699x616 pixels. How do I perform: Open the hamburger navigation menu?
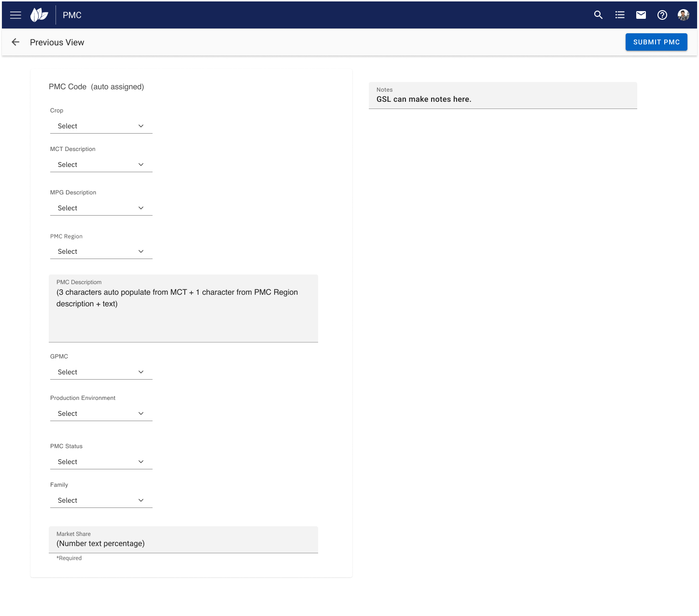coord(15,15)
